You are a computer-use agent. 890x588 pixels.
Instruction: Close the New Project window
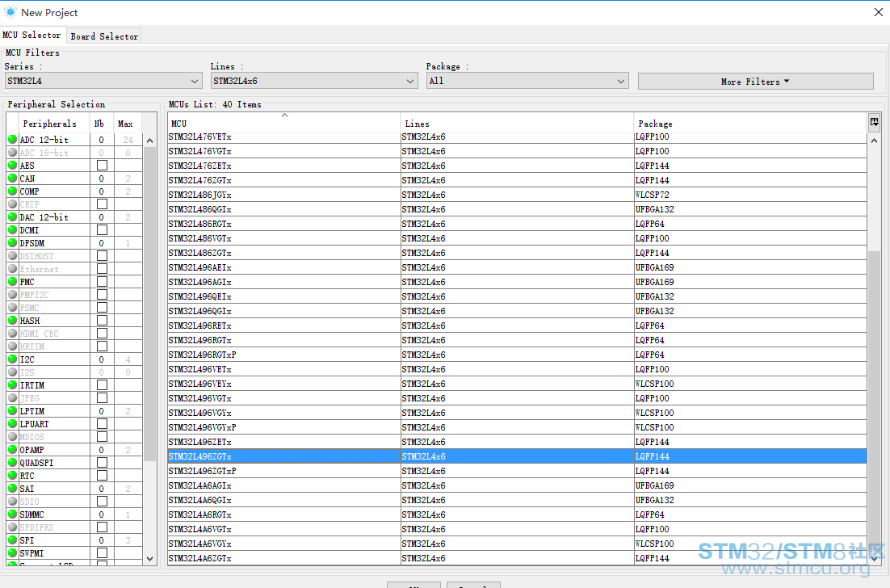point(878,12)
